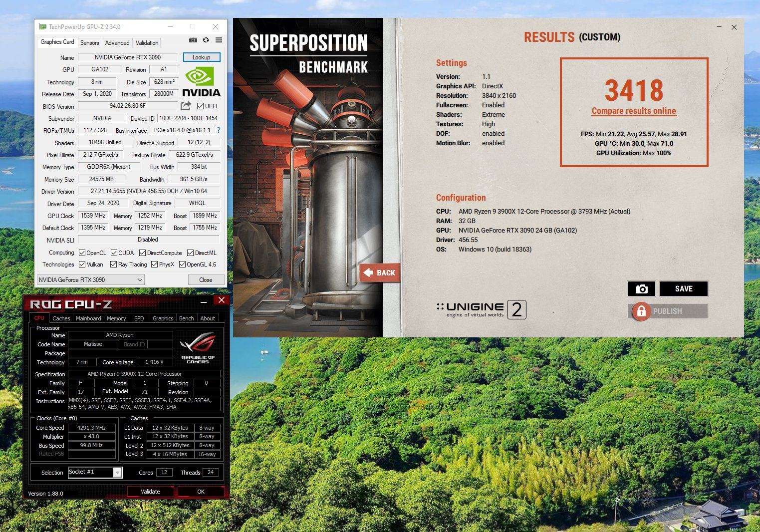The width and height of the screenshot is (760, 532).
Task: Click the NVIDIA SLI Disabled field
Action: coord(148,240)
